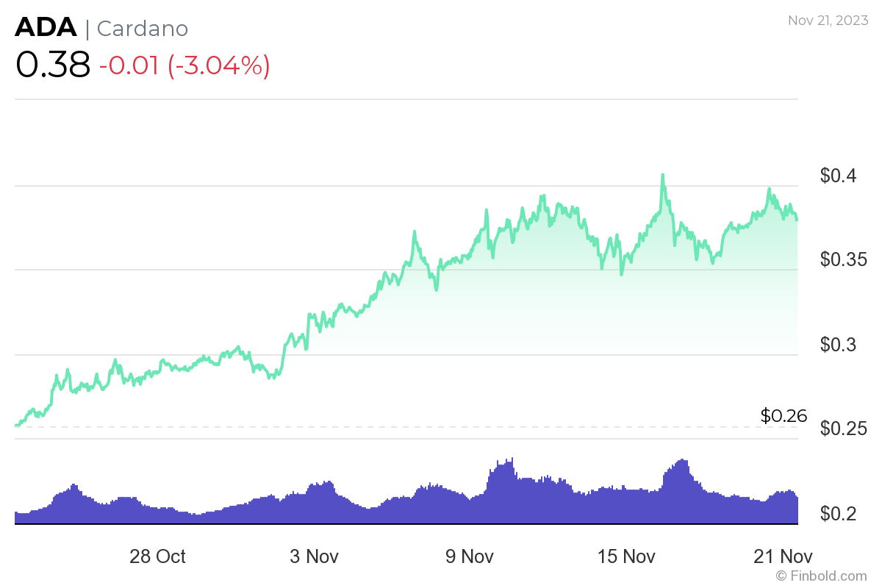Click the tallest volume bar near 10 Nov
The width and height of the screenshot is (882, 588).
[x=512, y=459]
